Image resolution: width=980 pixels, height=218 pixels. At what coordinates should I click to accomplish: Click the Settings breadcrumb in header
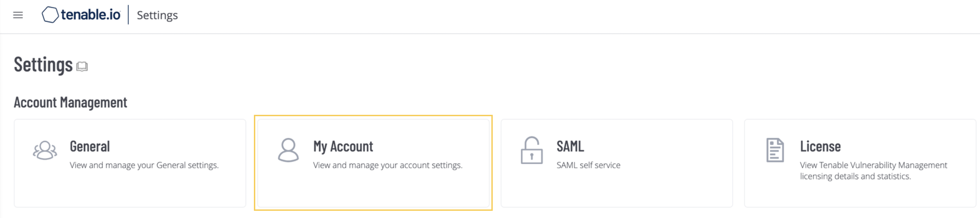[157, 16]
